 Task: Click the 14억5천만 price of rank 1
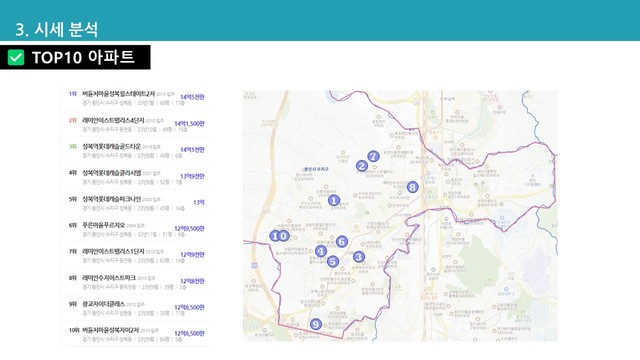192,97
